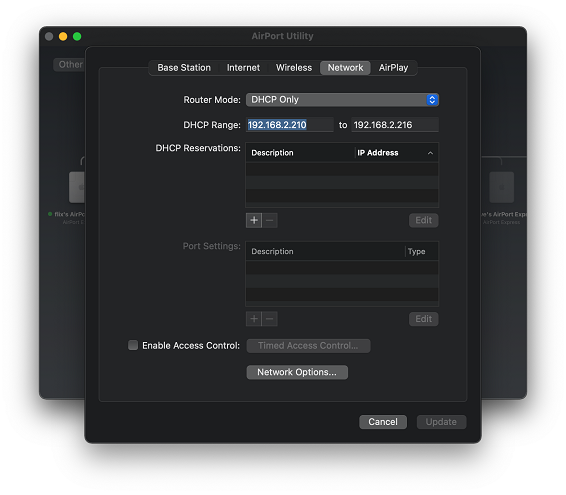Click the Cancel button
The height and width of the screenshot is (495, 566).
coord(383,422)
